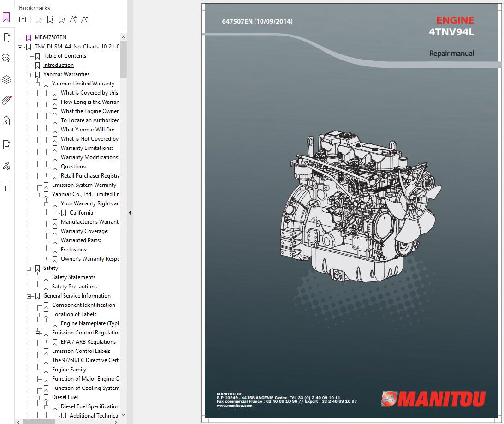Open the Questions bookmark
This screenshot has width=504, height=424.
point(74,167)
